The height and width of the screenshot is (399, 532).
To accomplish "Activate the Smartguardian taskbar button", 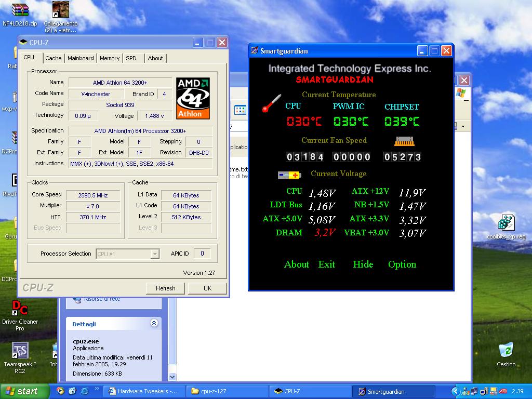I will pyautogui.click(x=394, y=391).
